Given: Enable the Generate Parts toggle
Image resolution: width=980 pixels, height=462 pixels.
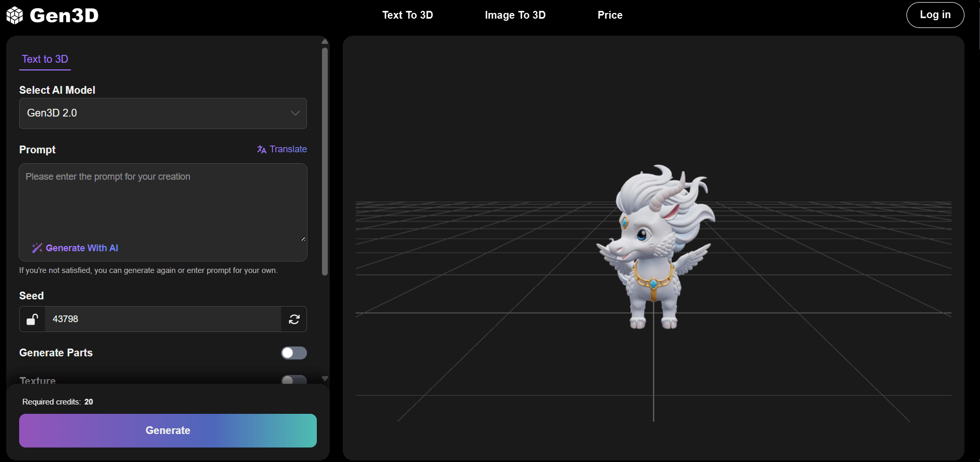Looking at the screenshot, I should pos(294,353).
